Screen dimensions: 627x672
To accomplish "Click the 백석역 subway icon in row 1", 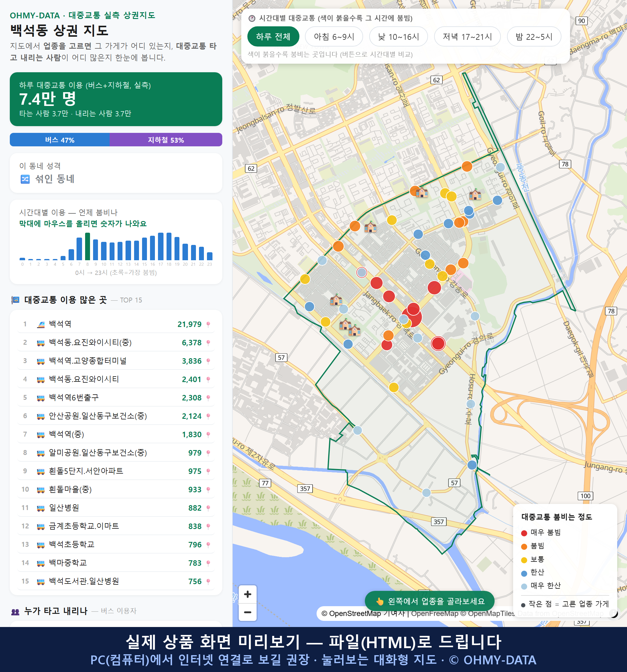I will (x=41, y=325).
